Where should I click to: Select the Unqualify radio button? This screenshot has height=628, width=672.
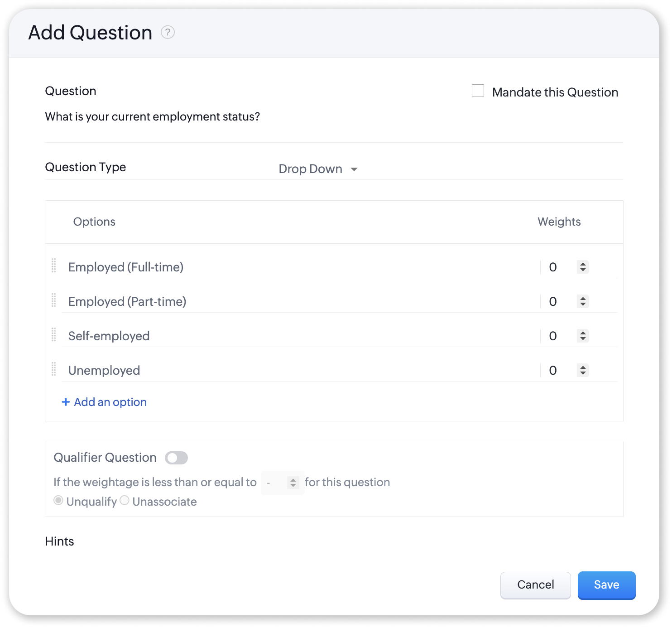(58, 501)
